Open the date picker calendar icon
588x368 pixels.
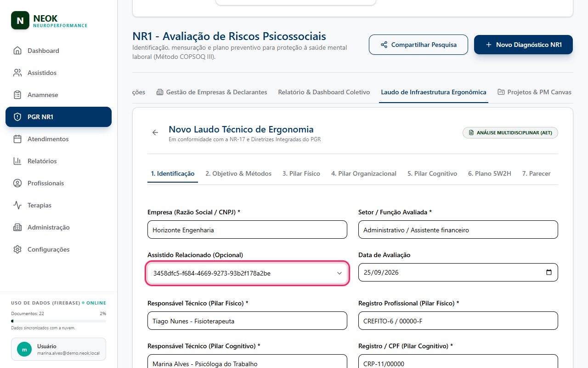[x=549, y=272]
